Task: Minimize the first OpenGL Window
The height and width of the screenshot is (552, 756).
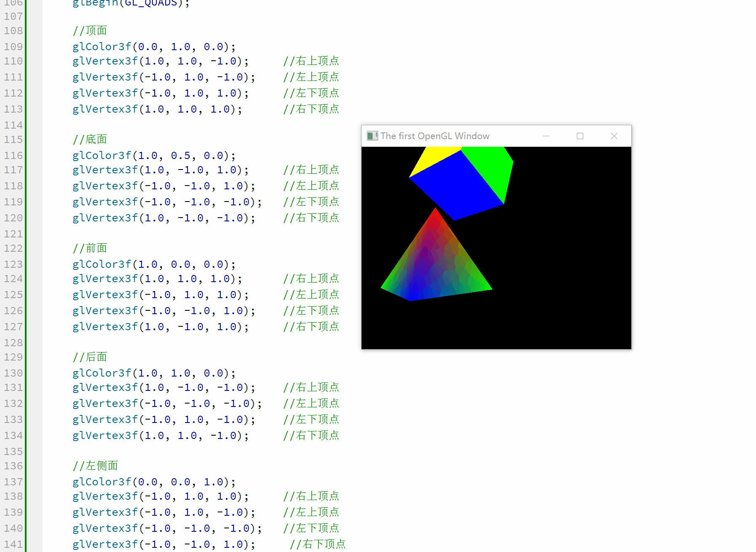Action: click(546, 136)
